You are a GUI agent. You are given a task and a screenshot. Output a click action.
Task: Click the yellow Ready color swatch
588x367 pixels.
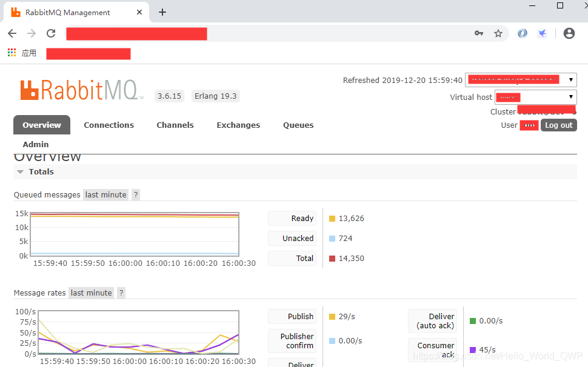[x=332, y=219]
